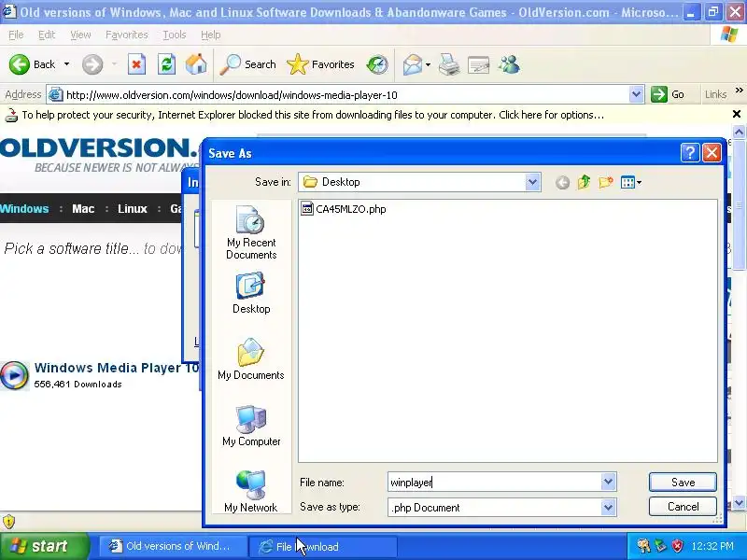747x560 pixels.
Task: Open the Edit menu
Action: coord(47,35)
